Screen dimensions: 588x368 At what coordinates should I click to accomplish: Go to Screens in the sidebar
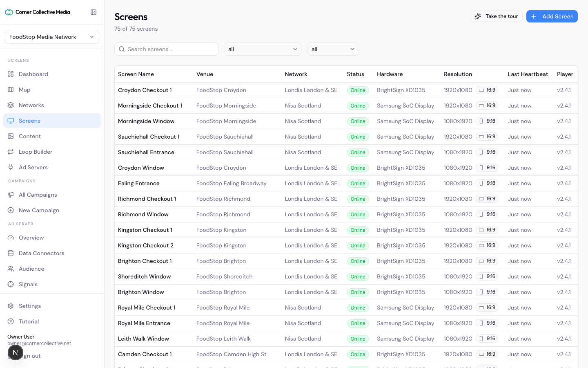[x=52, y=121]
